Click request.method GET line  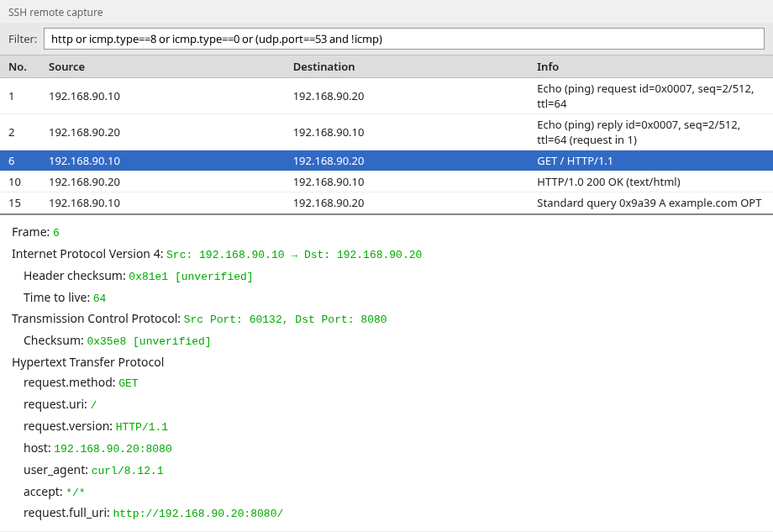click(81, 382)
